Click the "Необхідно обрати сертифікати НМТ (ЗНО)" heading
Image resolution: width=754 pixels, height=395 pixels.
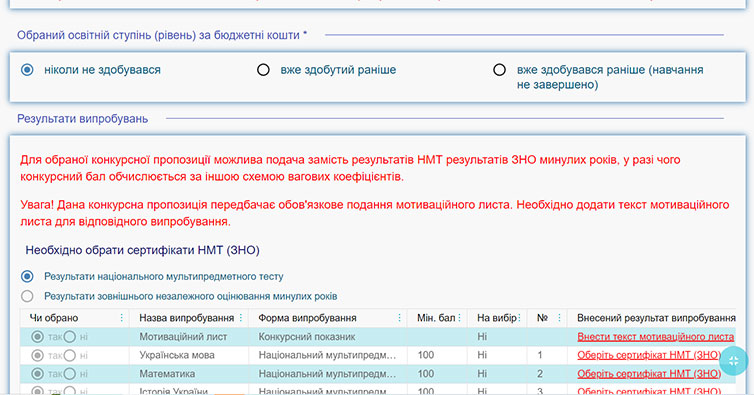pyautogui.click(x=142, y=250)
